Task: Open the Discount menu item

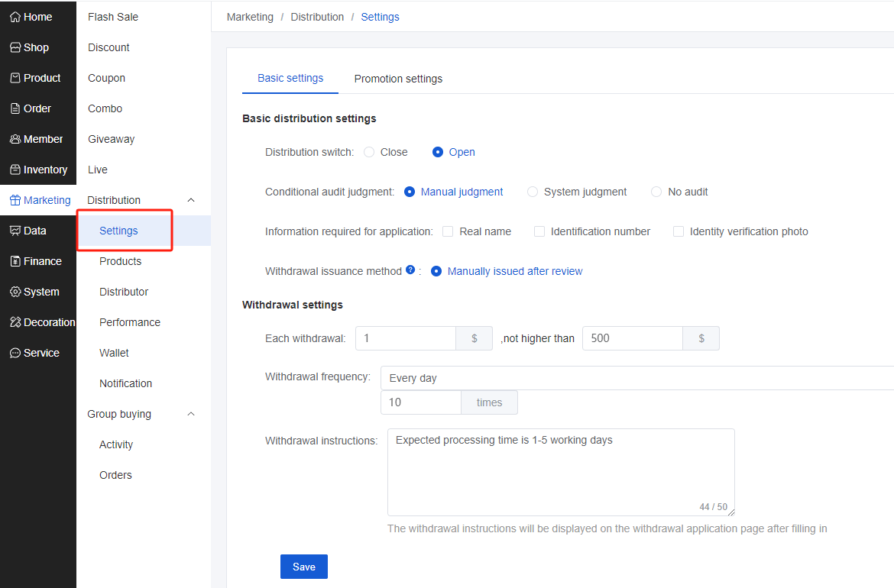Action: point(109,48)
